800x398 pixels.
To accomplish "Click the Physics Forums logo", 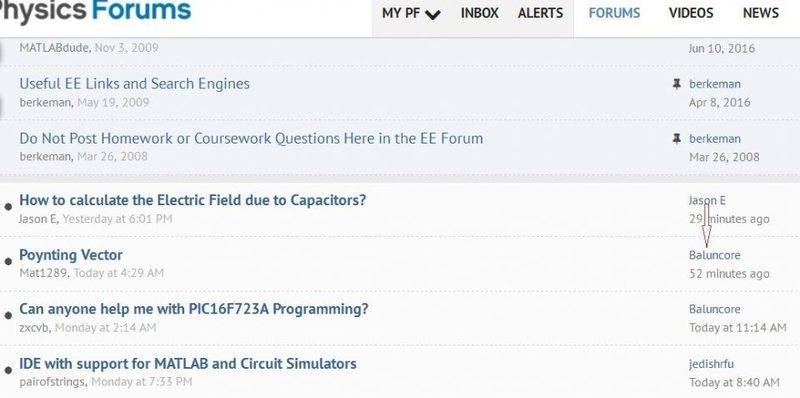I will pos(95,10).
